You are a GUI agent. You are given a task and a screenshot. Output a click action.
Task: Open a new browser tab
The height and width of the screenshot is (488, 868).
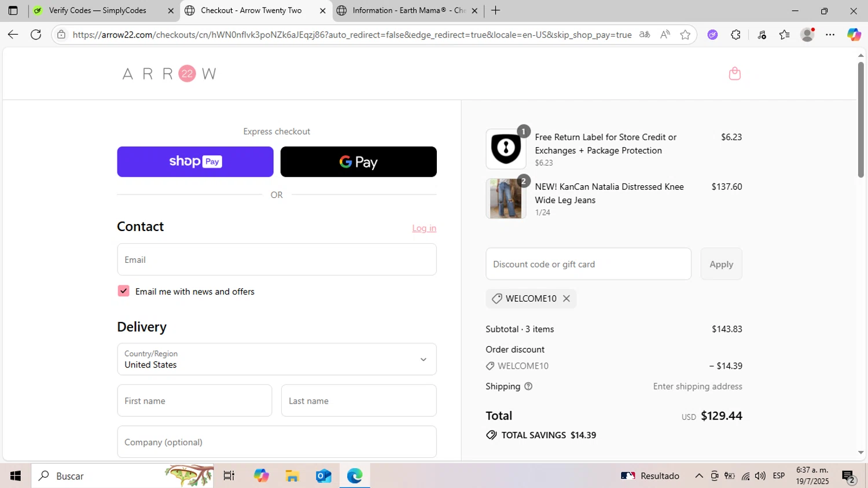tap(495, 10)
